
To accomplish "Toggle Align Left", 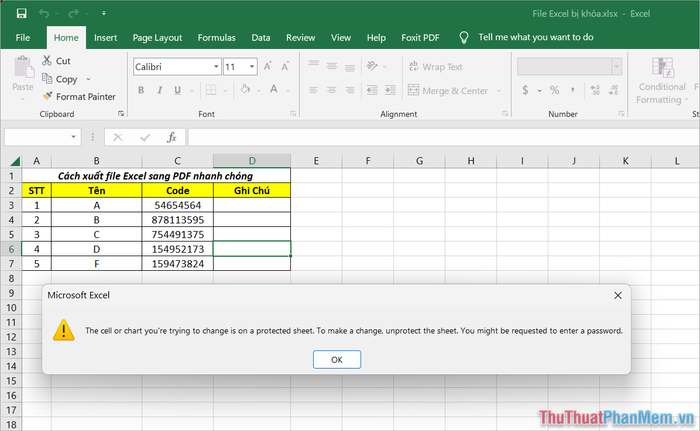I will (313, 90).
